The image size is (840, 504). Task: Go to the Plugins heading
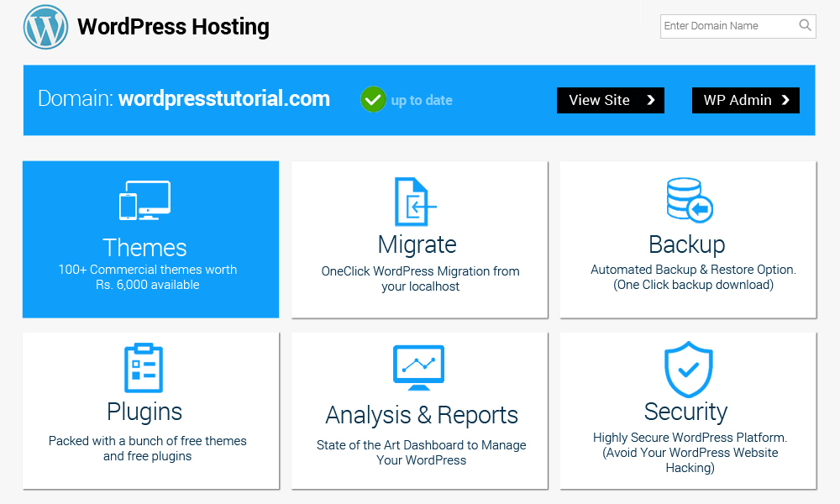tap(144, 412)
